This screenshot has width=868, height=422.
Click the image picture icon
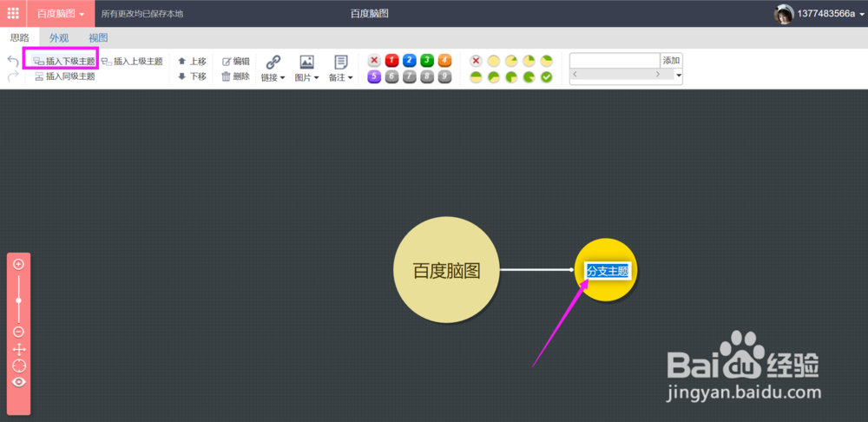pos(306,62)
